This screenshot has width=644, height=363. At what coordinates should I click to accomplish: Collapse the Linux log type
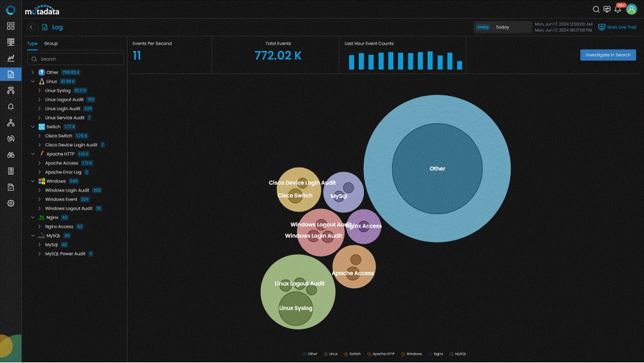tap(33, 81)
